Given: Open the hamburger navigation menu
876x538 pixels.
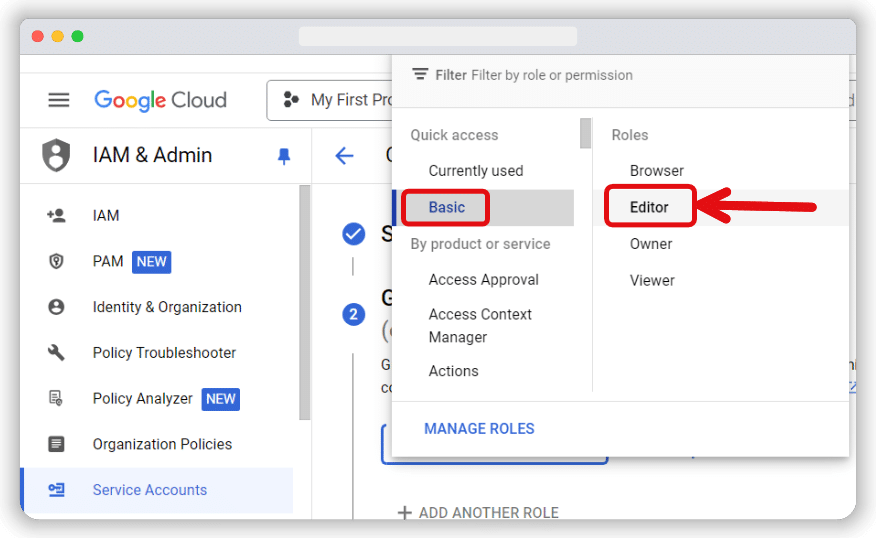Looking at the screenshot, I should [x=59, y=100].
